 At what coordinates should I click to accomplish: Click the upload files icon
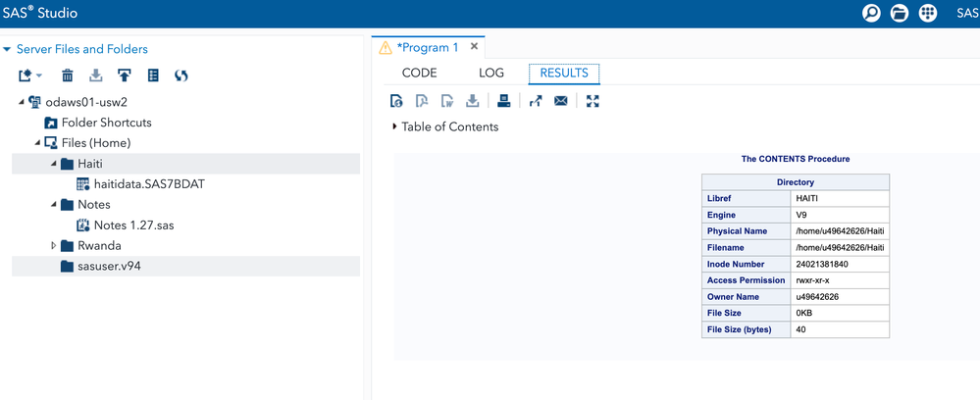tap(125, 75)
